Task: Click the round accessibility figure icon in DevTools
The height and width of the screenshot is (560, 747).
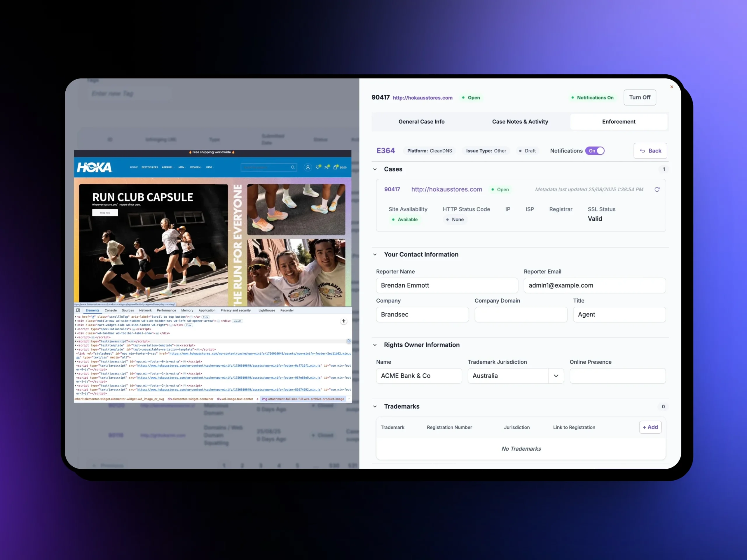Action: point(343,321)
